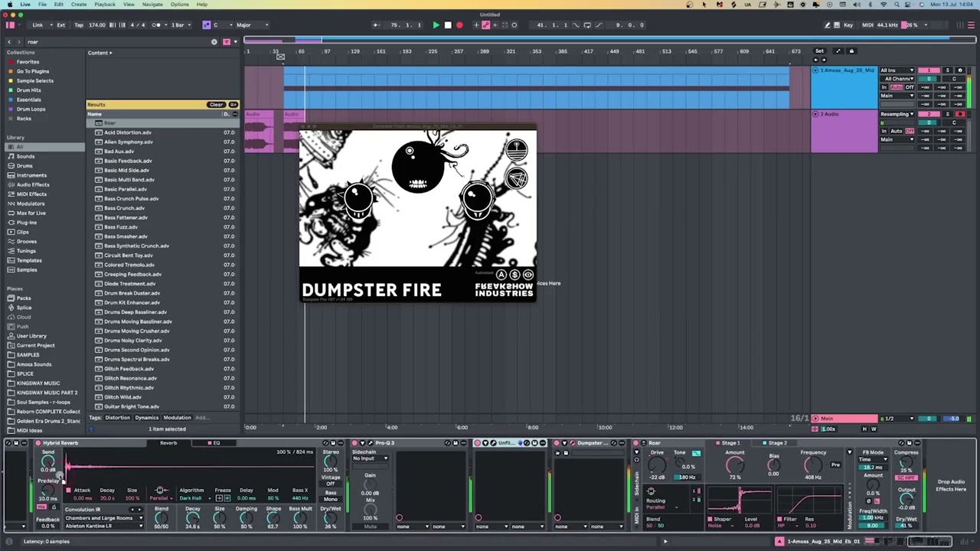Open track 2 Resampling input dropdown

click(x=897, y=114)
